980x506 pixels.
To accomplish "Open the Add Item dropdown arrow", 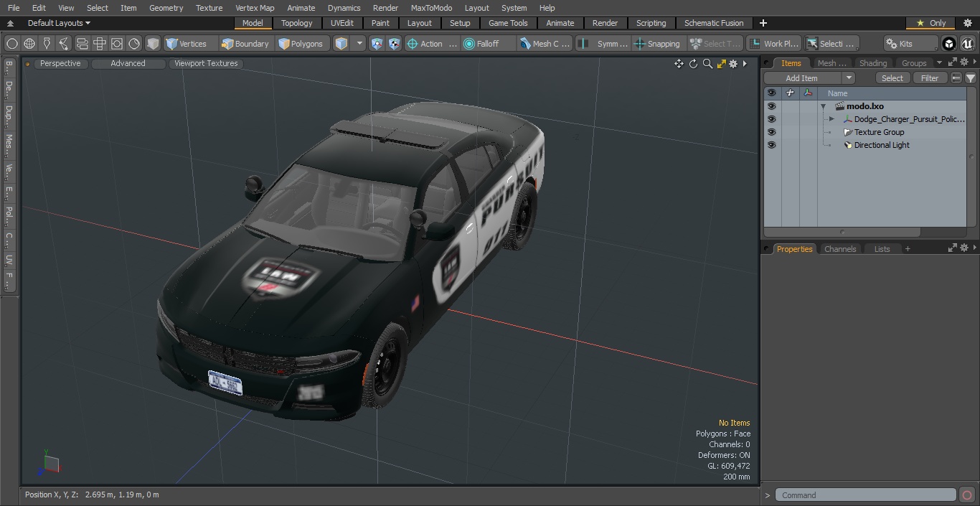I will [x=849, y=78].
